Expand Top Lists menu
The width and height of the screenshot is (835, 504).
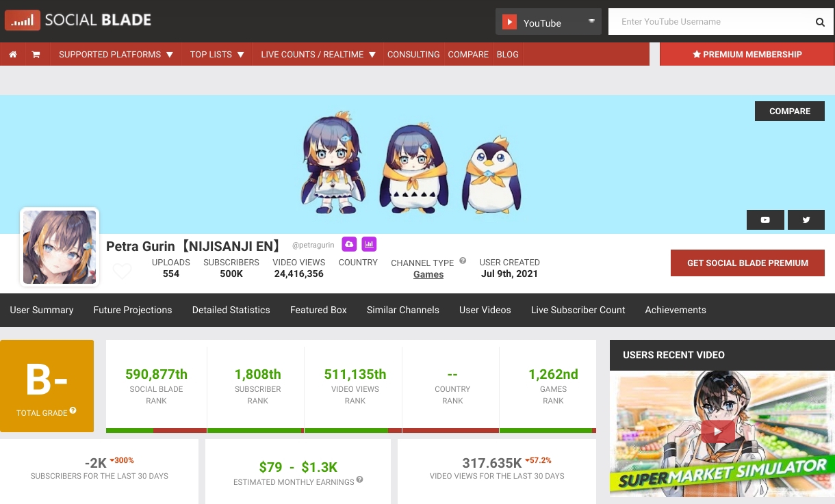pyautogui.click(x=217, y=55)
